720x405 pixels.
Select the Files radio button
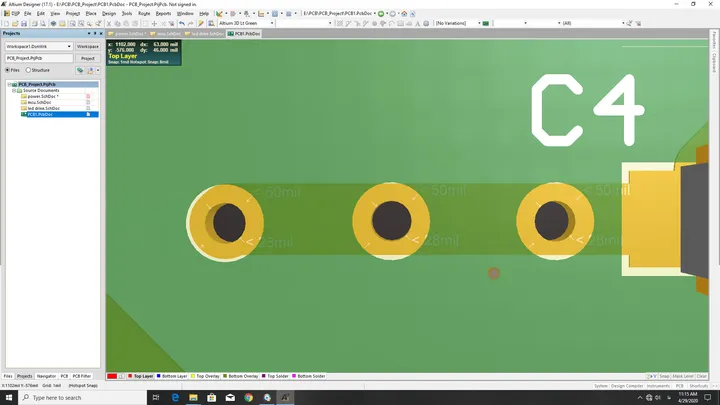(x=7, y=70)
